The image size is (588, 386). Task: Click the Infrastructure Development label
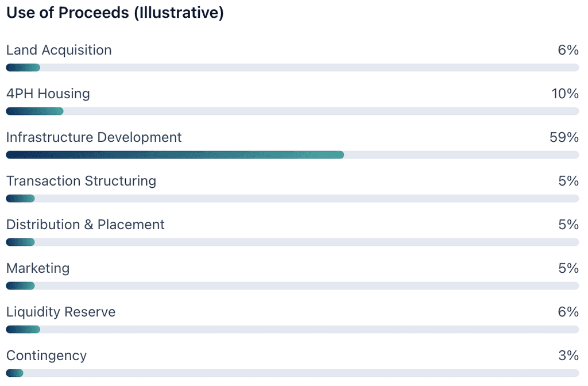pos(94,138)
